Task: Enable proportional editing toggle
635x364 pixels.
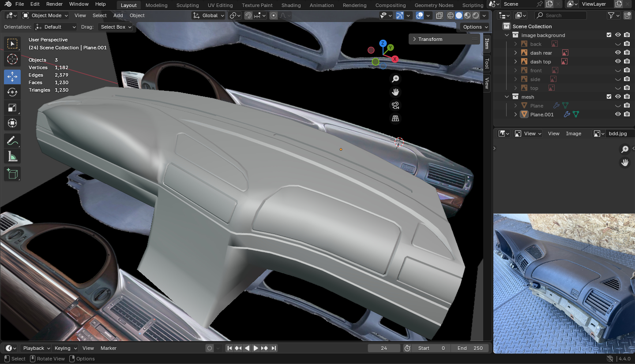Action: (274, 15)
